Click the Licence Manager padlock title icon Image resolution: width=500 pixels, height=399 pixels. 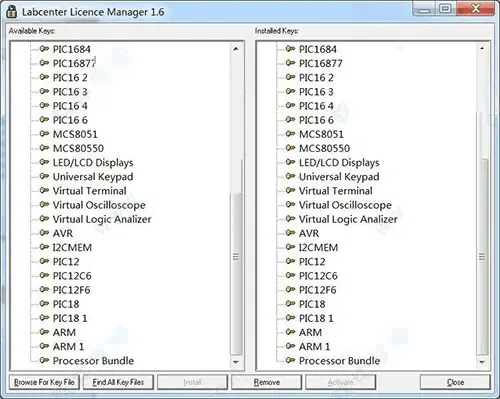click(12, 12)
